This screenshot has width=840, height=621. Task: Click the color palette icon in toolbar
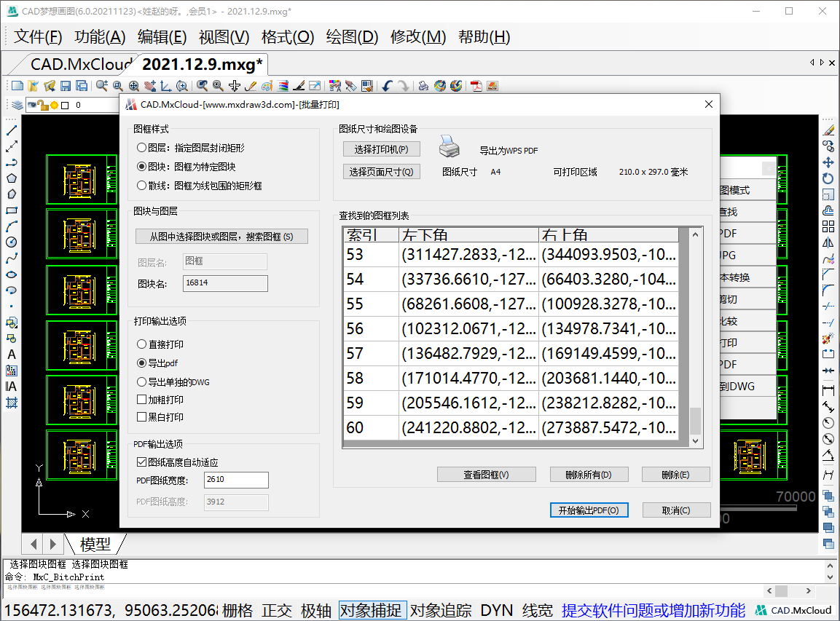(x=267, y=86)
